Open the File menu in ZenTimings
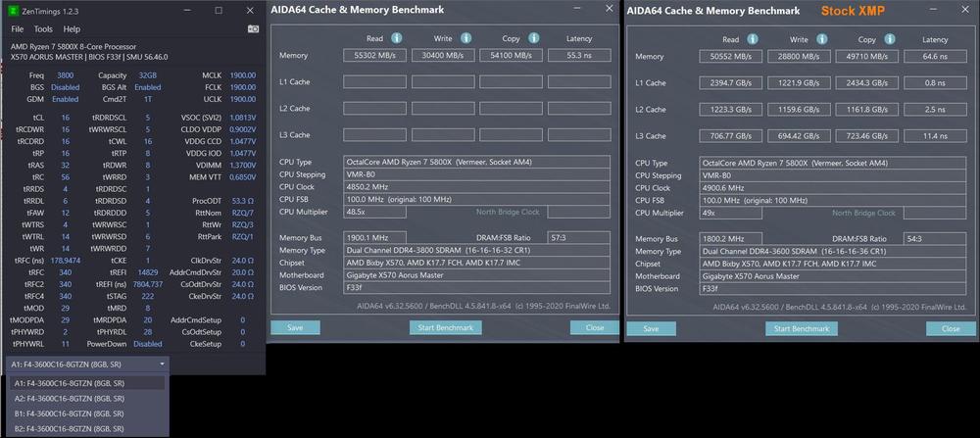 click(18, 29)
